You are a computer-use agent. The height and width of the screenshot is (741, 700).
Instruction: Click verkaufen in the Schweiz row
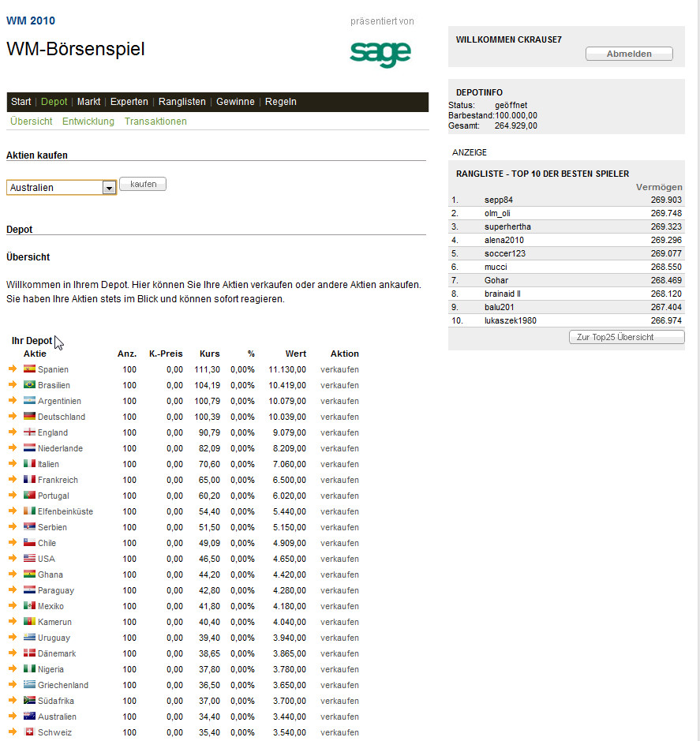coord(339,732)
